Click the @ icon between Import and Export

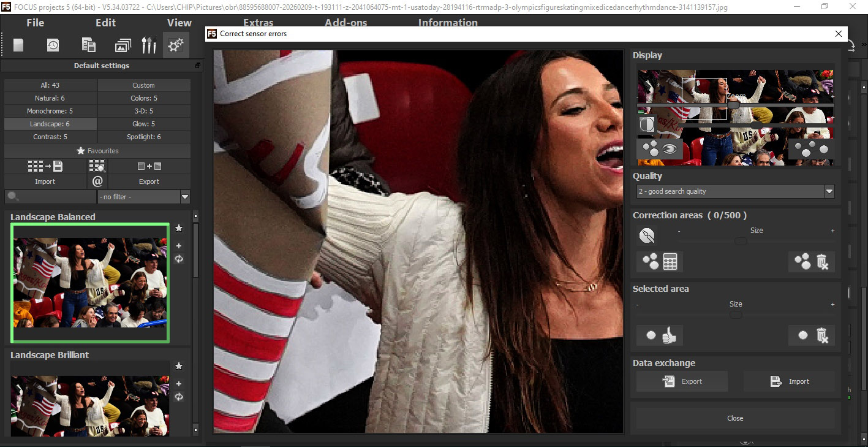point(97,181)
